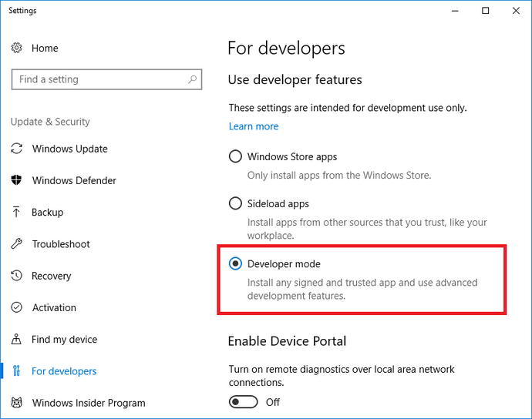Click the search magnifier in Find a setting
Screen dimensions: 532x419
tap(193, 79)
